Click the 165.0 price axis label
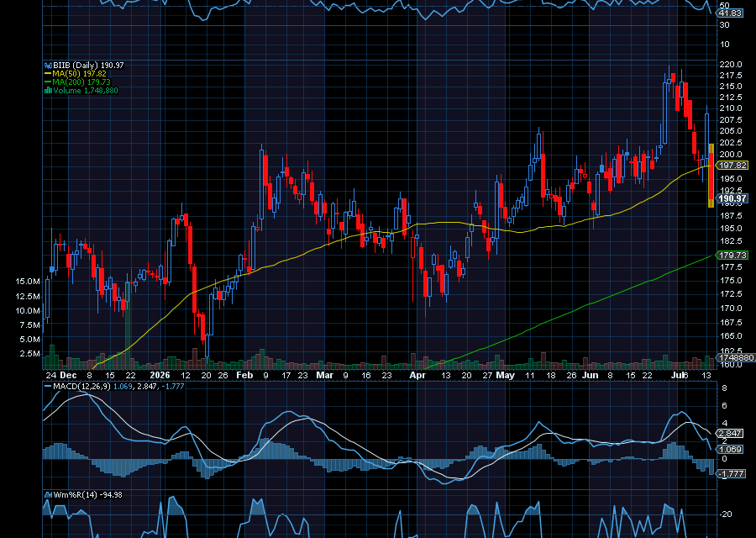 [x=731, y=335]
